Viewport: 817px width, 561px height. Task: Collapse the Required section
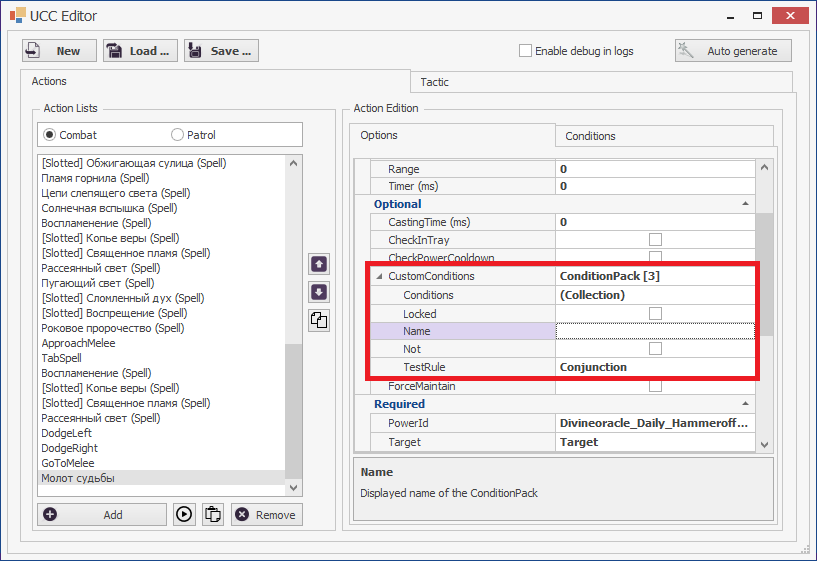[x=746, y=404]
